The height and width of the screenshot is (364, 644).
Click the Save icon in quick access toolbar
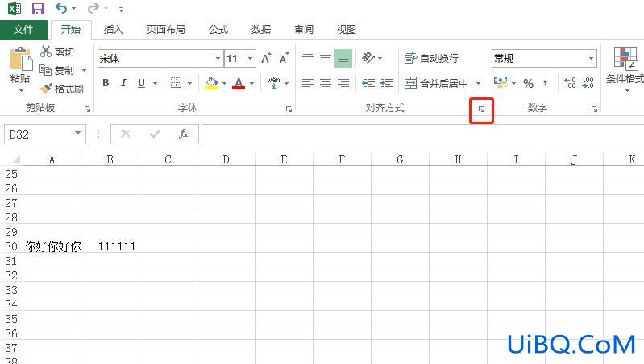click(38, 9)
